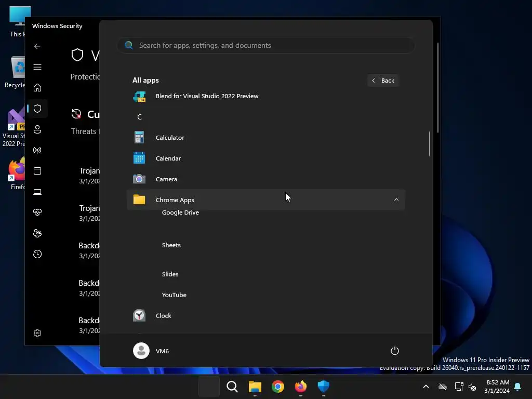Screen dimensions: 532x399
Task: Open Google Chrome from taskbar
Action: click(x=278, y=387)
